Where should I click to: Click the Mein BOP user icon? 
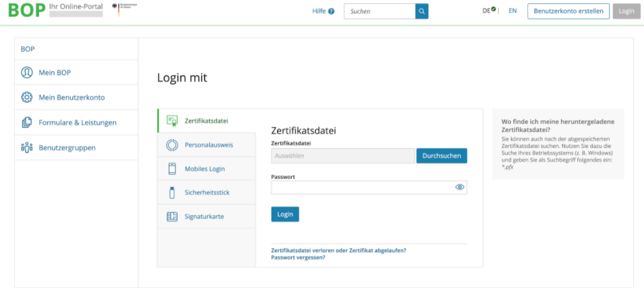(x=27, y=72)
